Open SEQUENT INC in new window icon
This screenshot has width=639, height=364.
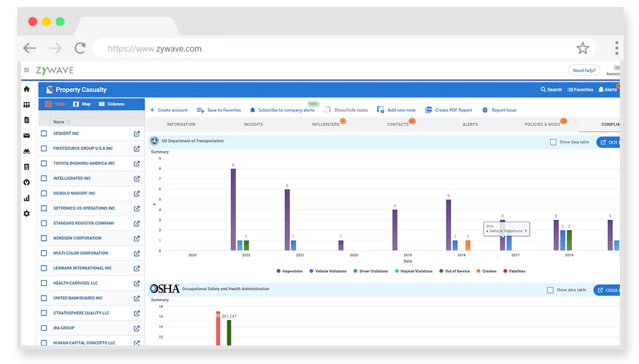point(137,133)
